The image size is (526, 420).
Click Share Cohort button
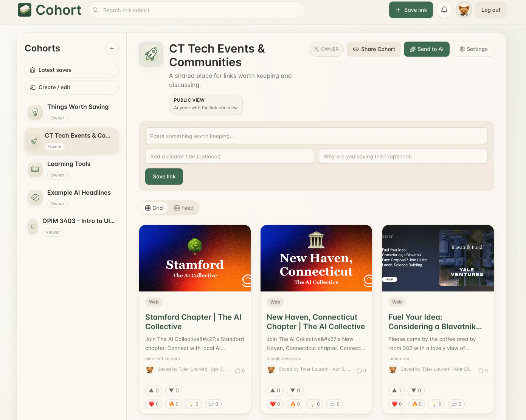click(374, 49)
